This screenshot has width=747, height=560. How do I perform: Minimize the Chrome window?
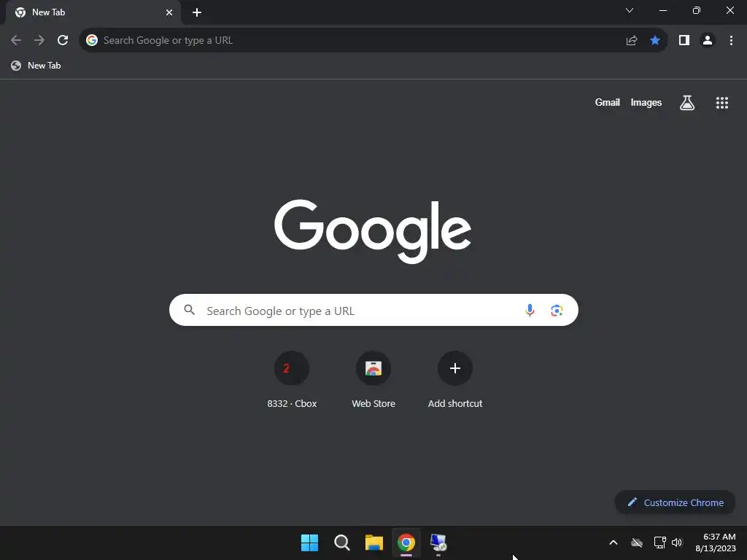(662, 10)
